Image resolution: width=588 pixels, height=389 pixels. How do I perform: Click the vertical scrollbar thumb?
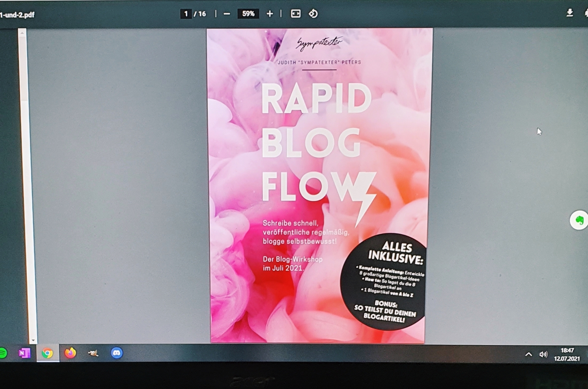(x=24, y=69)
